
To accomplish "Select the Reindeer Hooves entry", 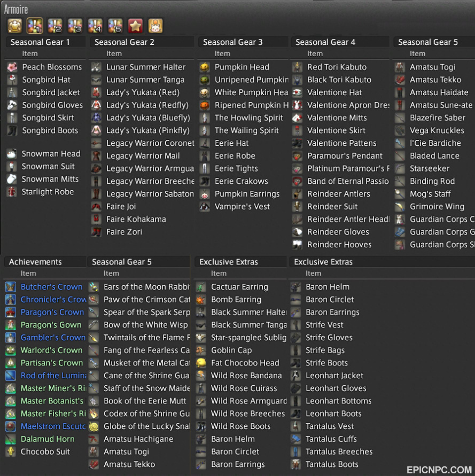I will click(340, 245).
